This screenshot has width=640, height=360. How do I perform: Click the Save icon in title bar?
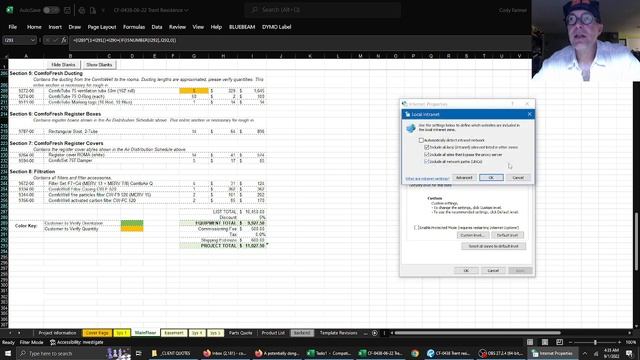pos(67,10)
